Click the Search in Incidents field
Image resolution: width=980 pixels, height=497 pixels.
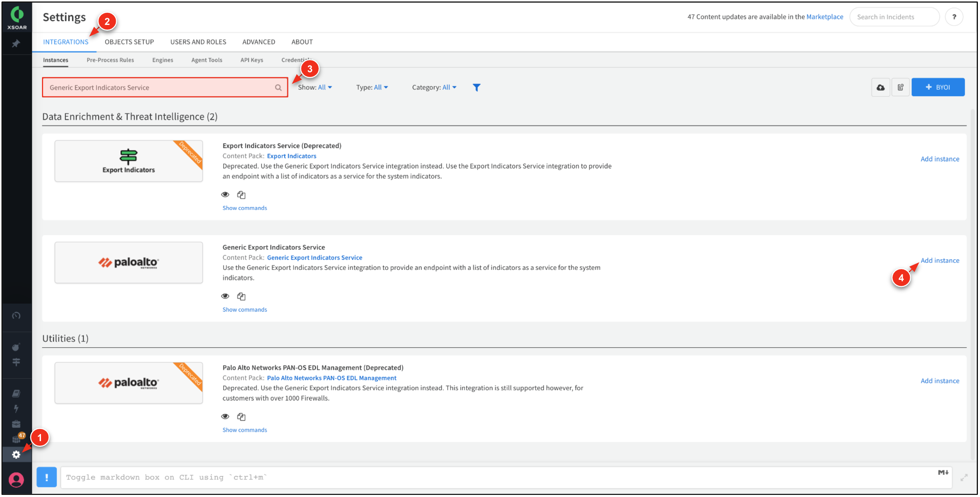click(x=895, y=17)
